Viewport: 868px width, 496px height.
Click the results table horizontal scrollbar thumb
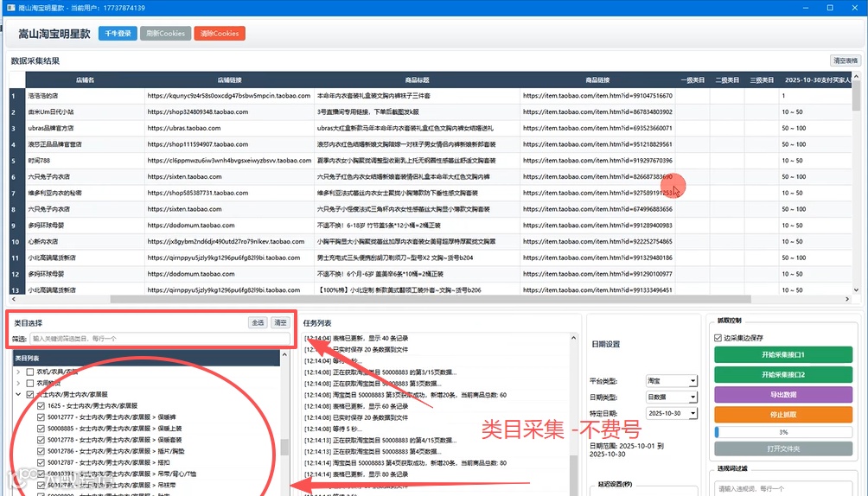[431, 299]
